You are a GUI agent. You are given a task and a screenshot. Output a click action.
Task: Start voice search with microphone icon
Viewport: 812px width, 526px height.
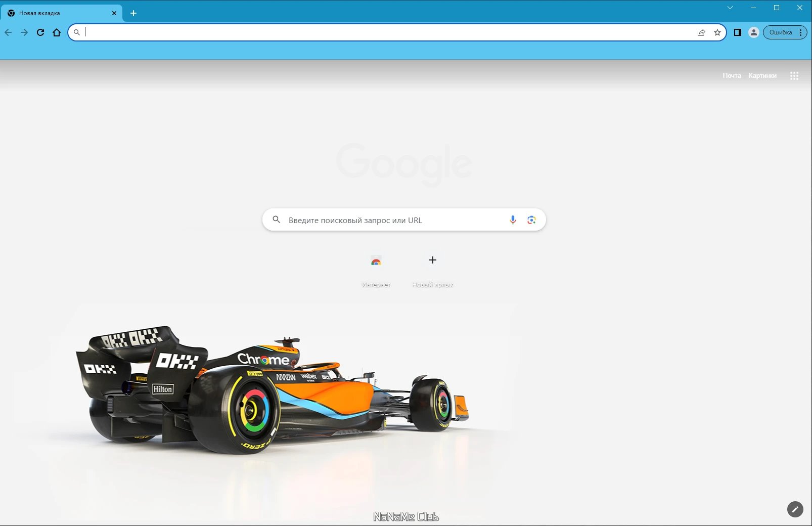click(513, 220)
